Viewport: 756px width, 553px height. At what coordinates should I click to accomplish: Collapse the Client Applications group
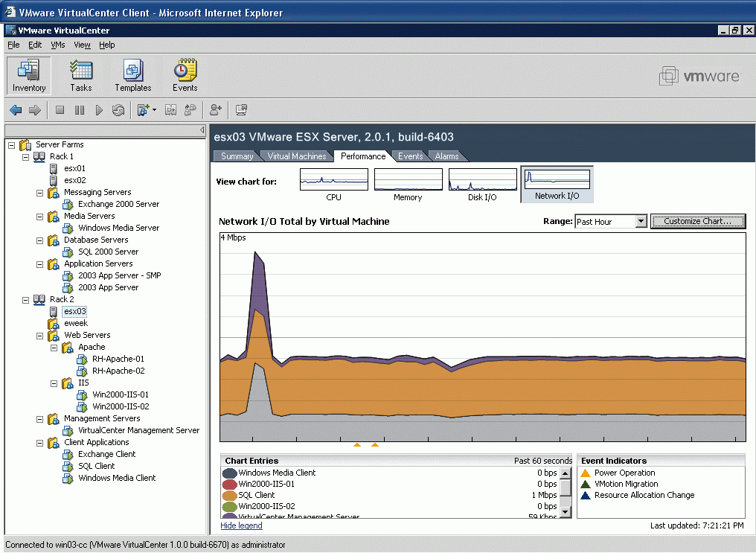point(40,443)
